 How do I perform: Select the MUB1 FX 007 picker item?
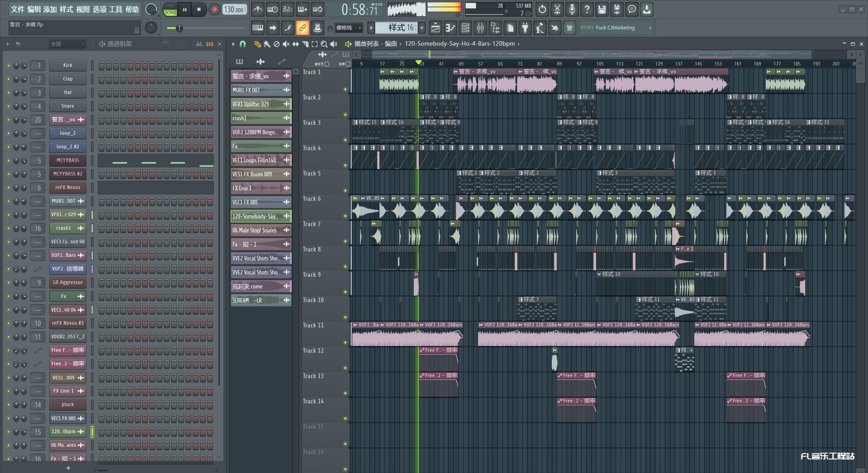coord(261,90)
